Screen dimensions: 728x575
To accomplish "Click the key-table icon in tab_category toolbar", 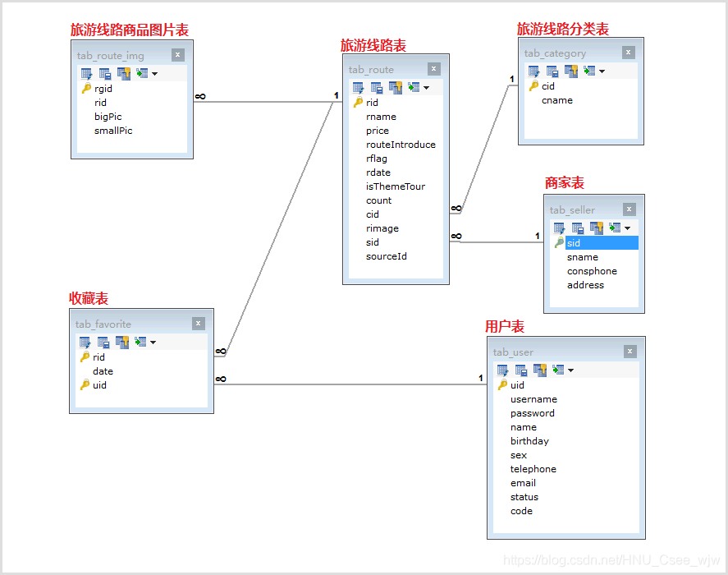I will pos(570,71).
